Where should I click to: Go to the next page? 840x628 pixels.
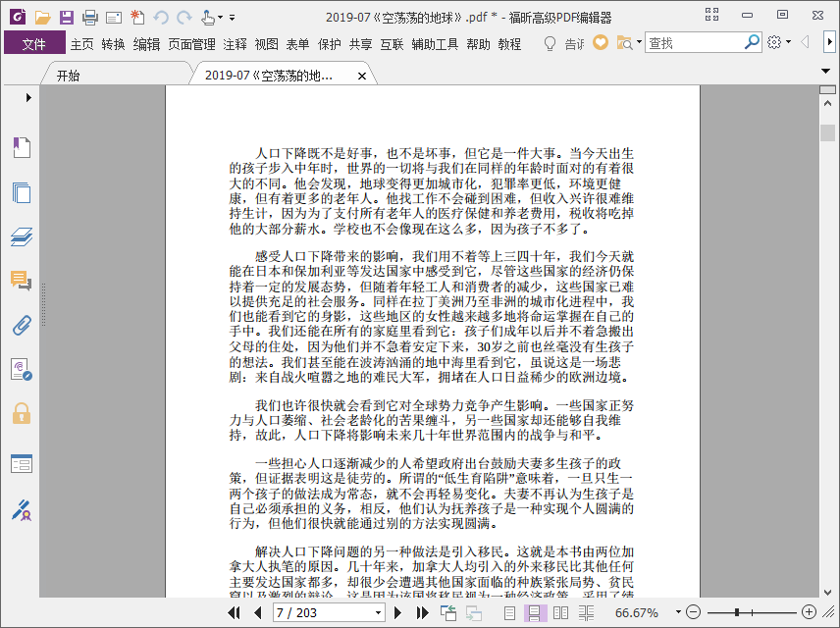(397, 612)
